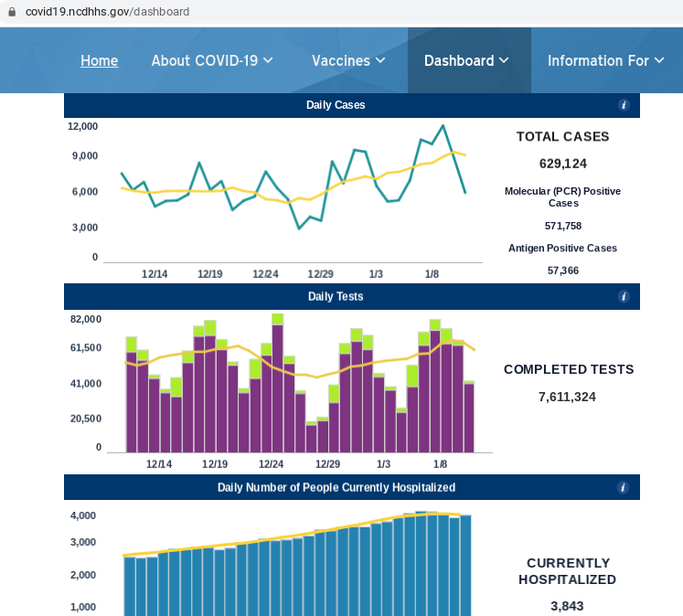683x616 pixels.
Task: Expand the About COVID-19 menu
Action: (x=212, y=60)
